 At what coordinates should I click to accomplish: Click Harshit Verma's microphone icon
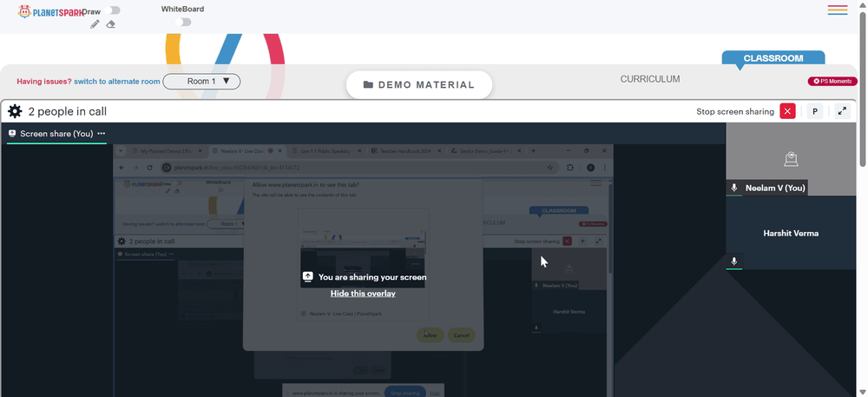pyautogui.click(x=734, y=261)
